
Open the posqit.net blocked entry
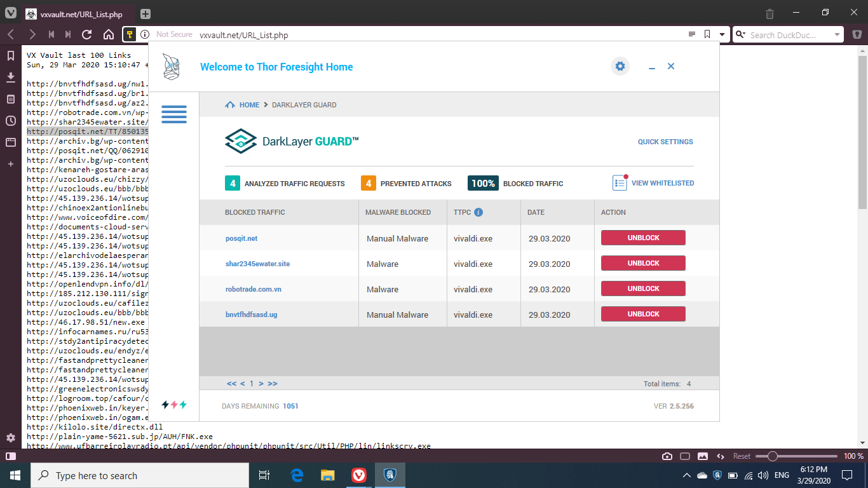241,238
